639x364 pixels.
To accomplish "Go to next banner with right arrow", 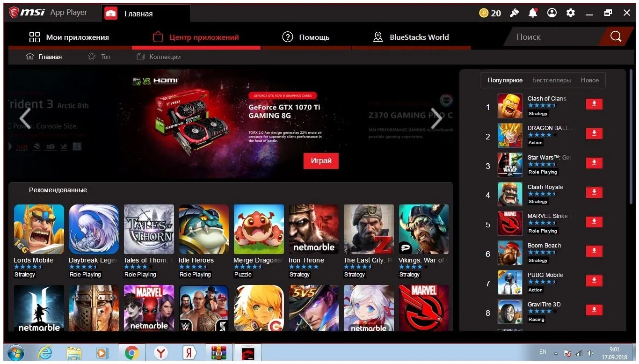I will [436, 119].
